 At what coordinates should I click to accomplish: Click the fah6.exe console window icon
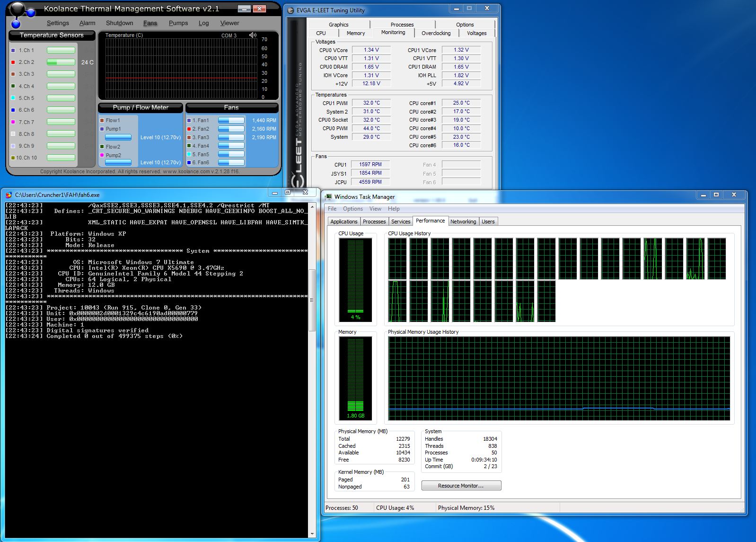(9, 195)
